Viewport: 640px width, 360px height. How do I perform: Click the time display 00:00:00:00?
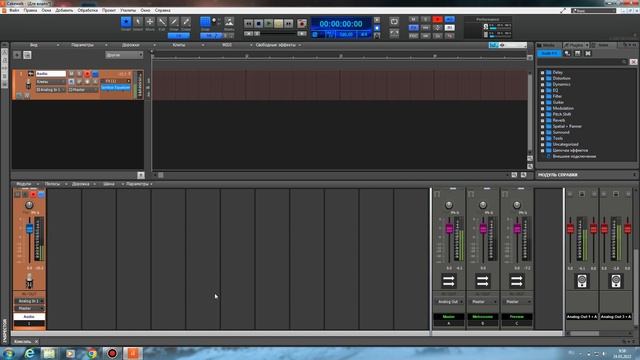tap(341, 24)
